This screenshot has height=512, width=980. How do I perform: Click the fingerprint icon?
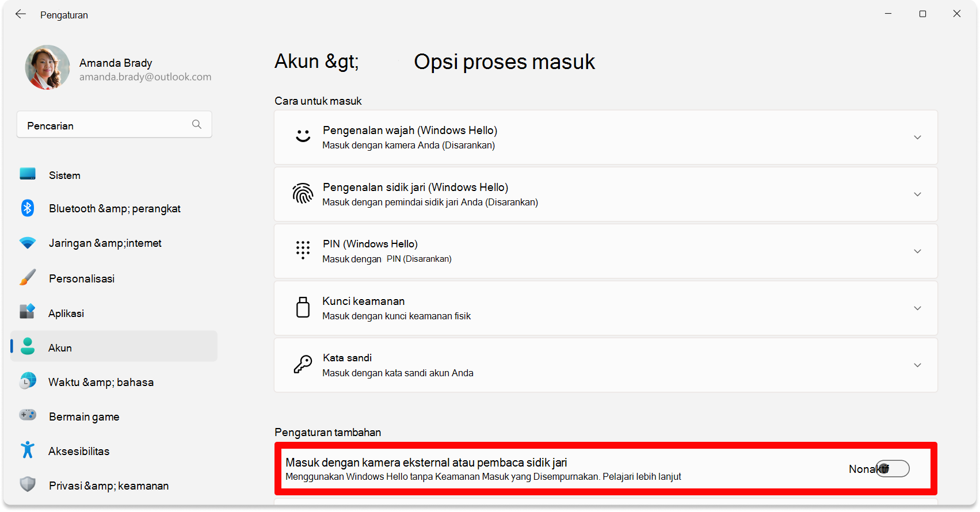(303, 194)
